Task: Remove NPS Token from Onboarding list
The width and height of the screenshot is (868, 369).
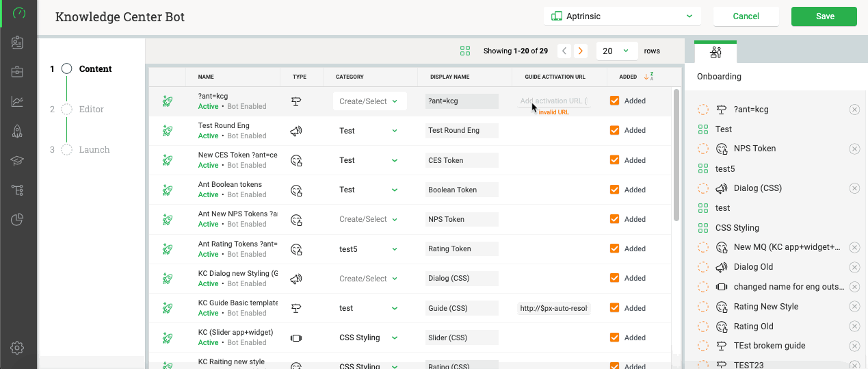Action: 854,149
